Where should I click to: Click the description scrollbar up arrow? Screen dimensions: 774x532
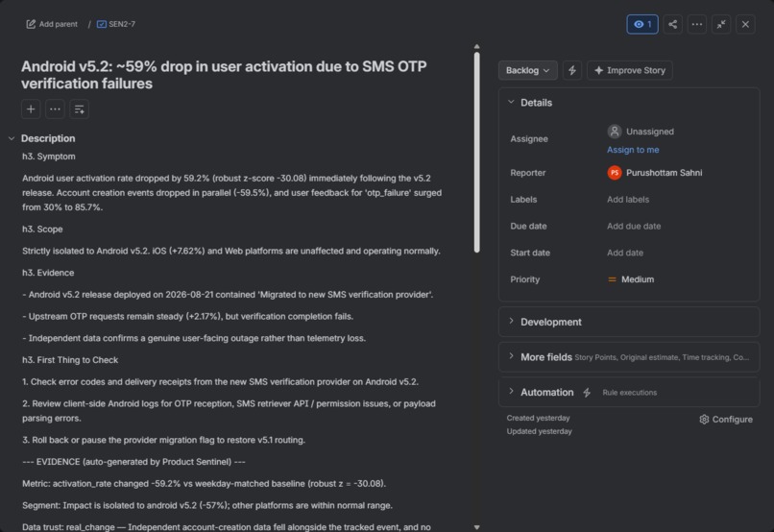pyautogui.click(x=477, y=46)
